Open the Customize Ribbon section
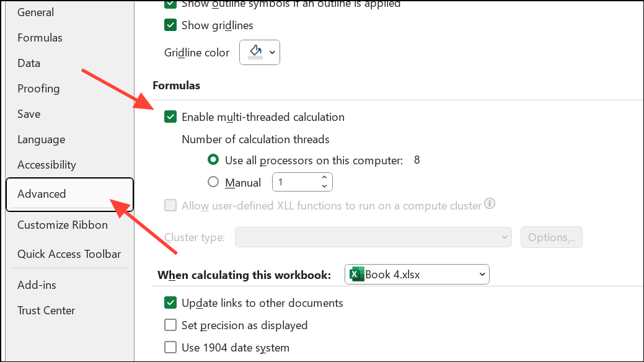Image resolution: width=644 pixels, height=362 pixels. coord(63,225)
